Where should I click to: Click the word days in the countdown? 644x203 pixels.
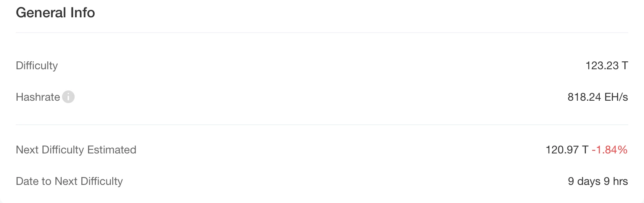pyautogui.click(x=589, y=181)
